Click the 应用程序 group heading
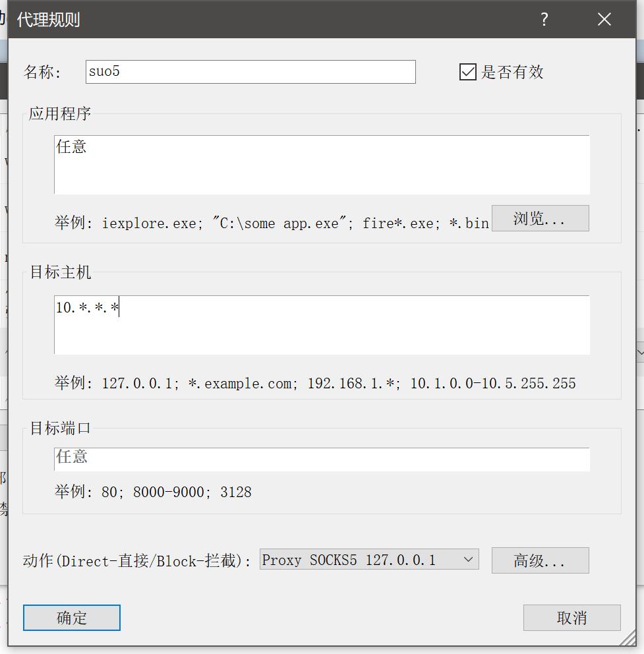Viewport: 644px width, 654px height. [x=60, y=113]
